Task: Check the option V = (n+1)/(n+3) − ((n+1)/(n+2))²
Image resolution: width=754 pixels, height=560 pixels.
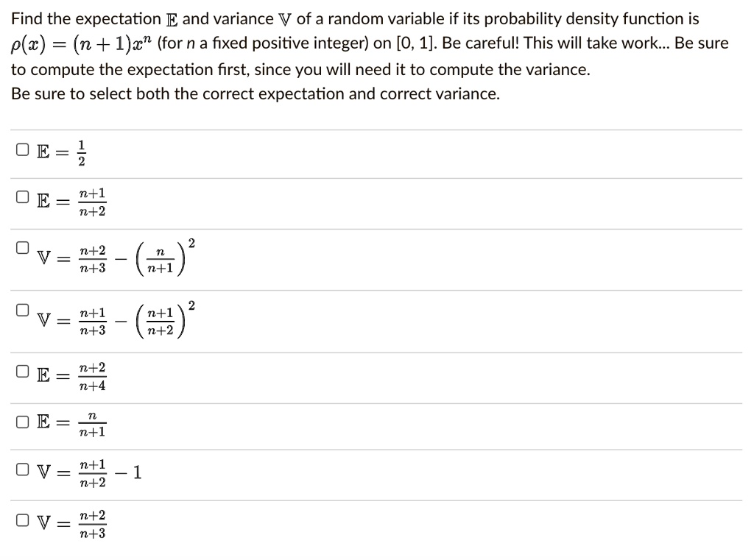Action: coord(21,308)
